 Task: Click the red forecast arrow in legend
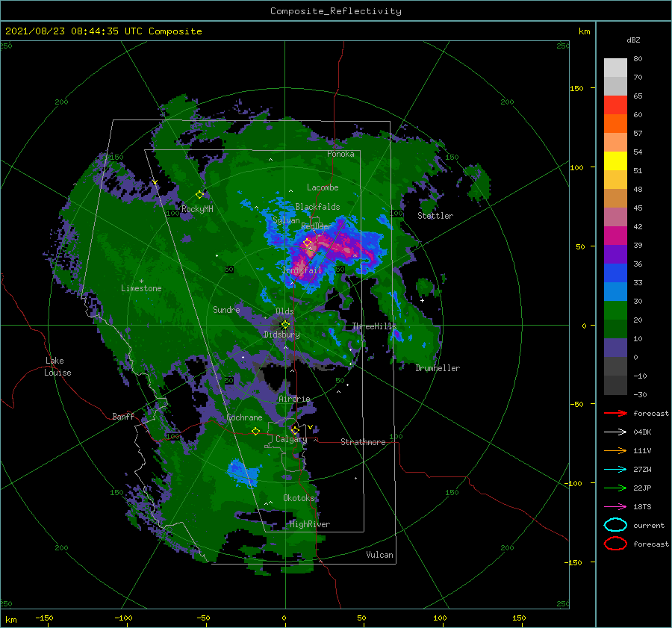click(x=615, y=413)
